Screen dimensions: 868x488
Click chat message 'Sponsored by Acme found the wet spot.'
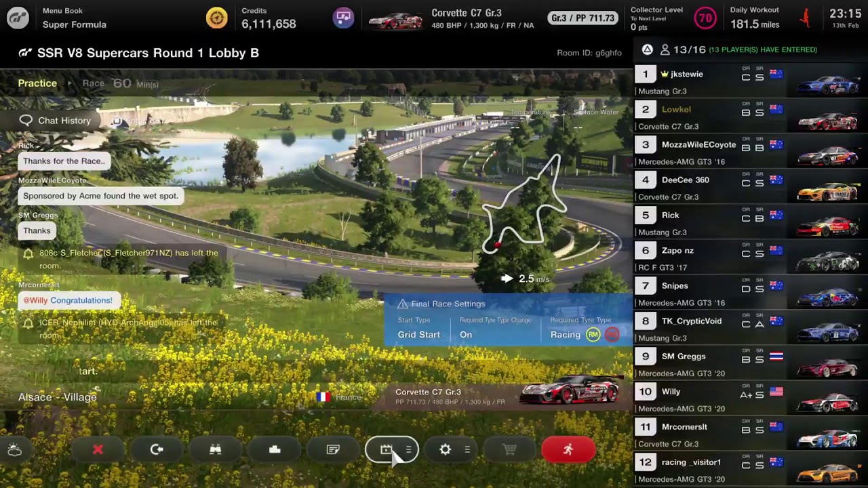[x=100, y=196]
